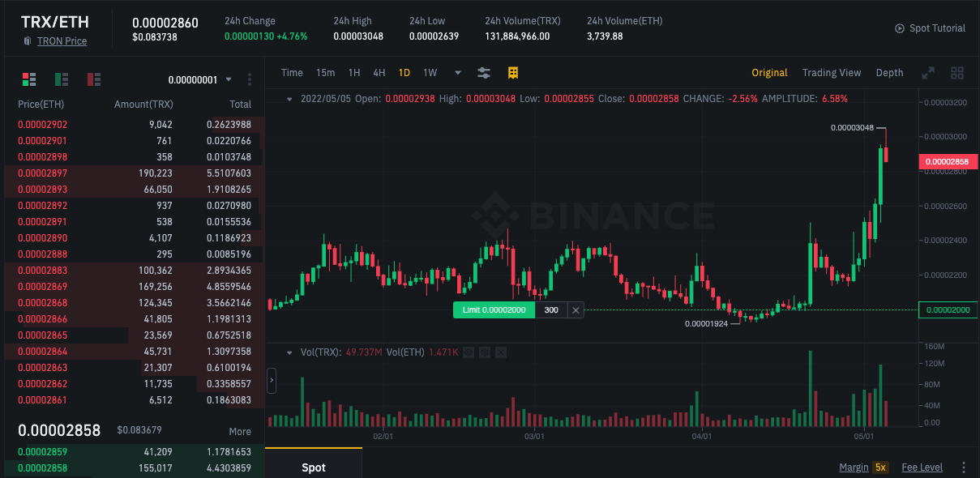The image size is (980, 478).
Task: Click the Total column header
Action: [240, 105]
